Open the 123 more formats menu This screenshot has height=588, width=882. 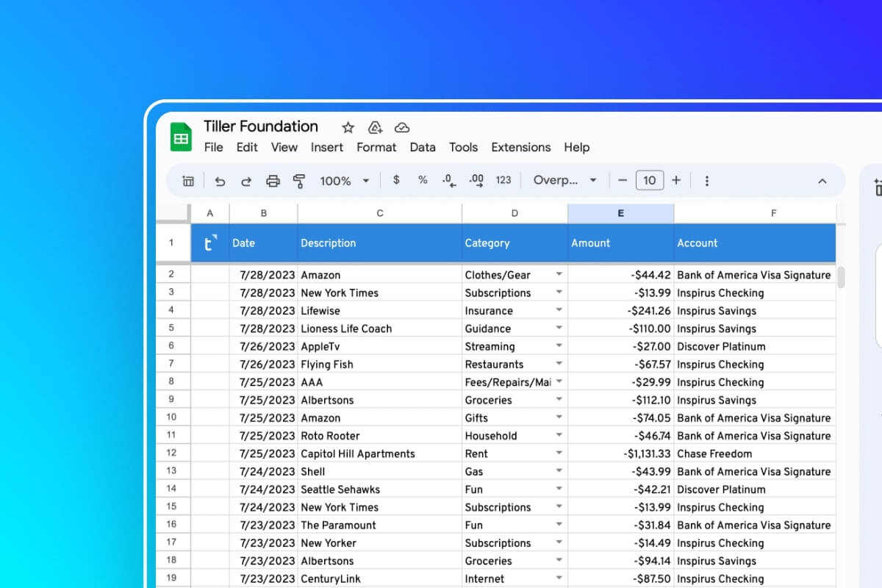pyautogui.click(x=503, y=180)
